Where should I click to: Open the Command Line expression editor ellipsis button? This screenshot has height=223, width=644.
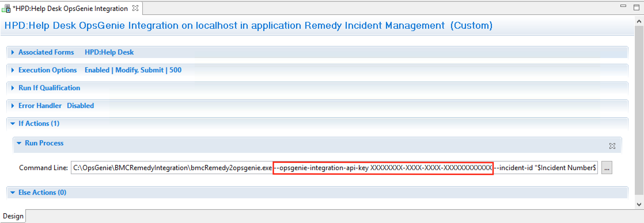607,168
